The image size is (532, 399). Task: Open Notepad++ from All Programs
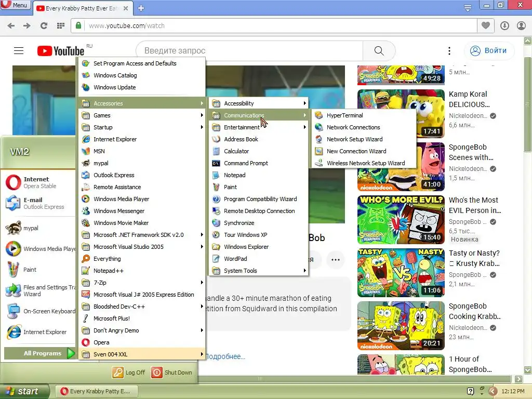[x=142, y=270]
